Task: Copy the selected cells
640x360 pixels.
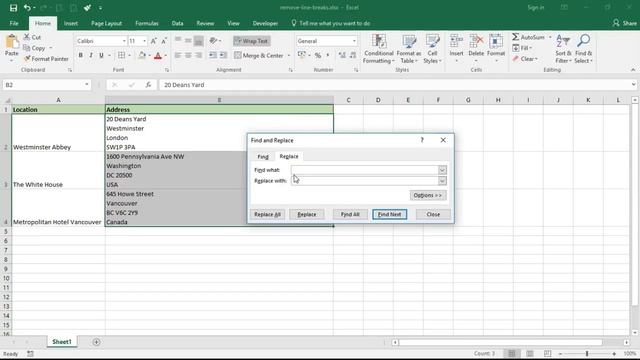Action: (x=34, y=48)
